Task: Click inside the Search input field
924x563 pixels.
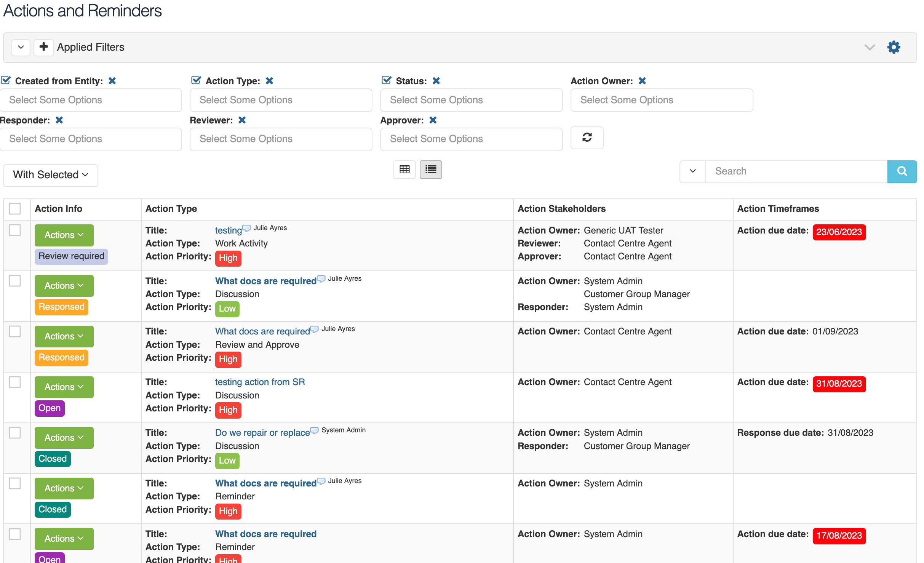Action: click(796, 171)
